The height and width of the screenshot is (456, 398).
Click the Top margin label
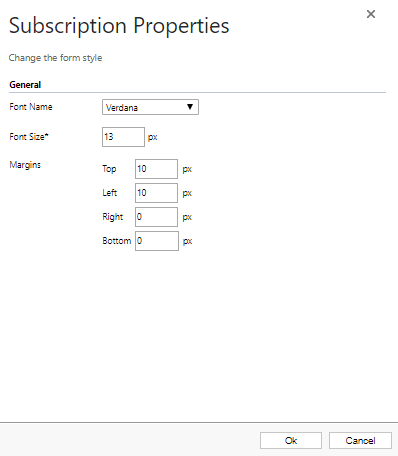coord(109,169)
